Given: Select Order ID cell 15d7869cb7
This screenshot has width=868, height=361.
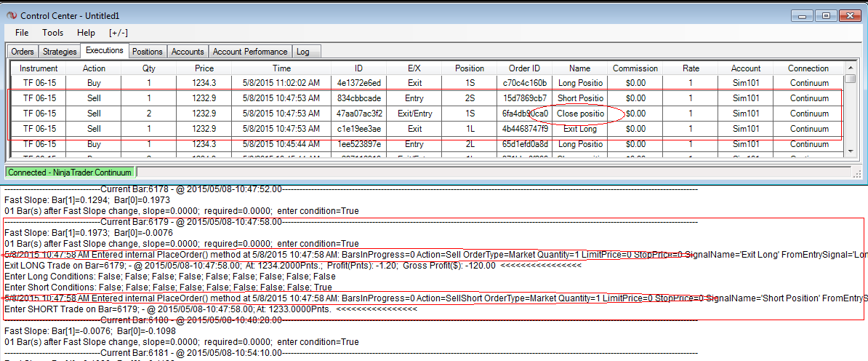Looking at the screenshot, I should coord(525,99).
